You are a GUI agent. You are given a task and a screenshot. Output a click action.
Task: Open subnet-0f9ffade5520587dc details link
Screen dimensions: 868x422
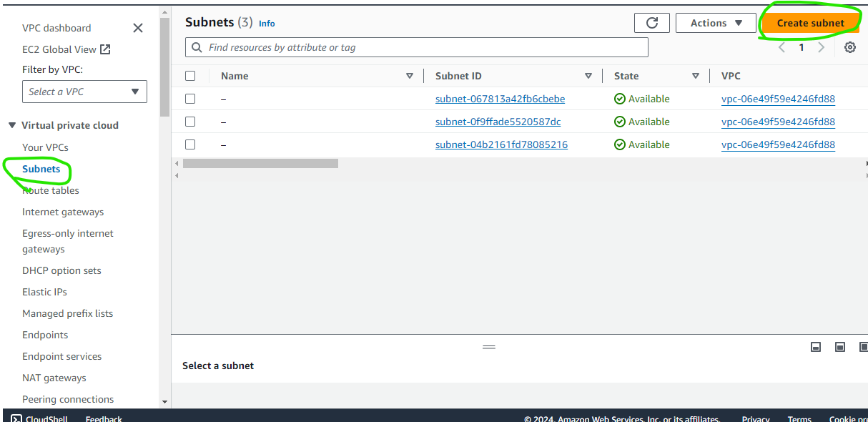498,122
